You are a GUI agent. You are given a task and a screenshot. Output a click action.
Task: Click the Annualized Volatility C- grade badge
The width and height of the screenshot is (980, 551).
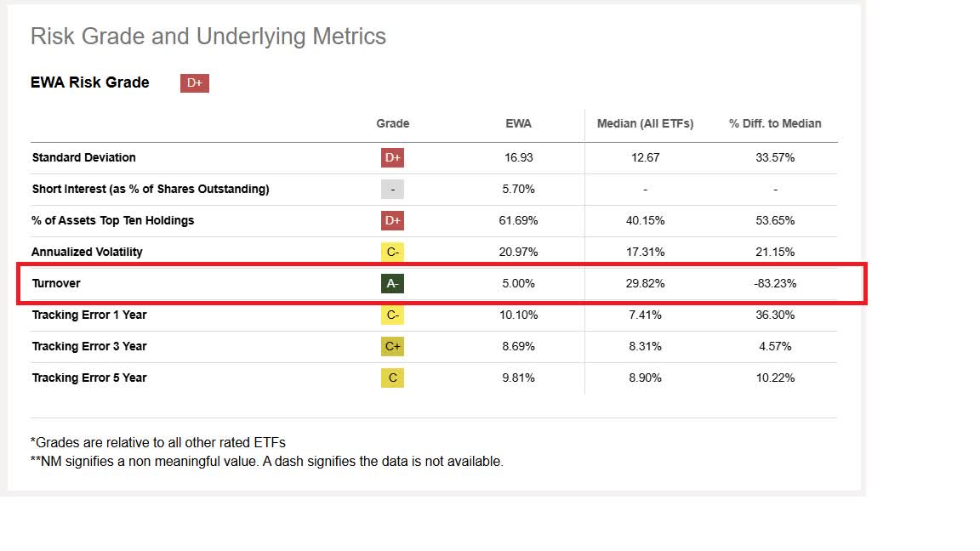(392, 252)
